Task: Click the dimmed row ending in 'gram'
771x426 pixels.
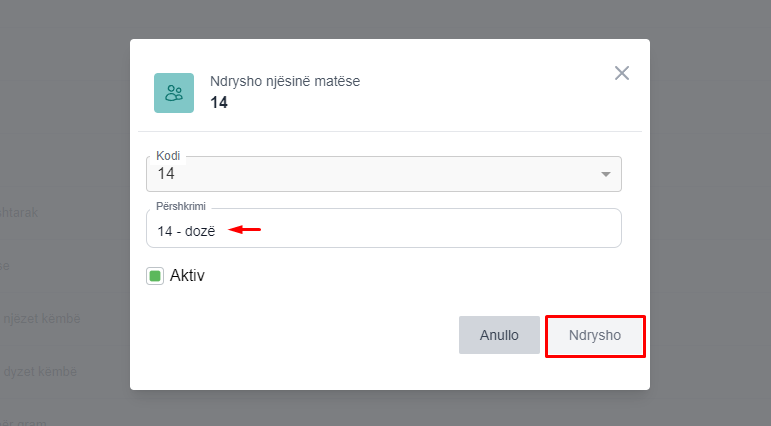Action: [x=25, y=422]
